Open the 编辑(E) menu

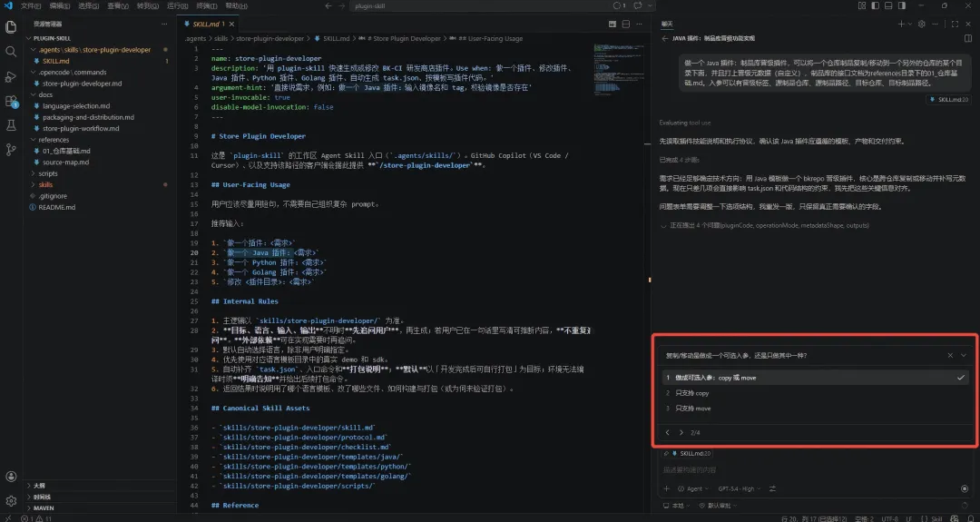[x=59, y=5]
